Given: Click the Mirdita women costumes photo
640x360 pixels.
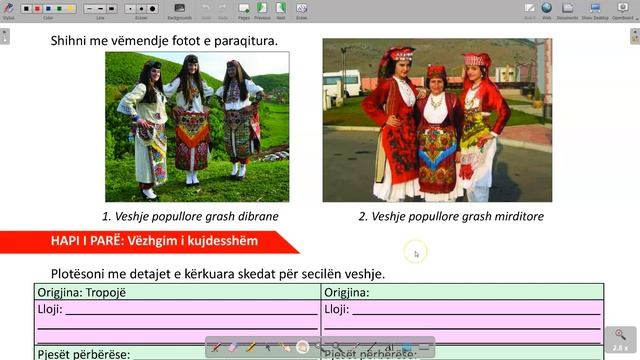Looking at the screenshot, I should pos(437,120).
